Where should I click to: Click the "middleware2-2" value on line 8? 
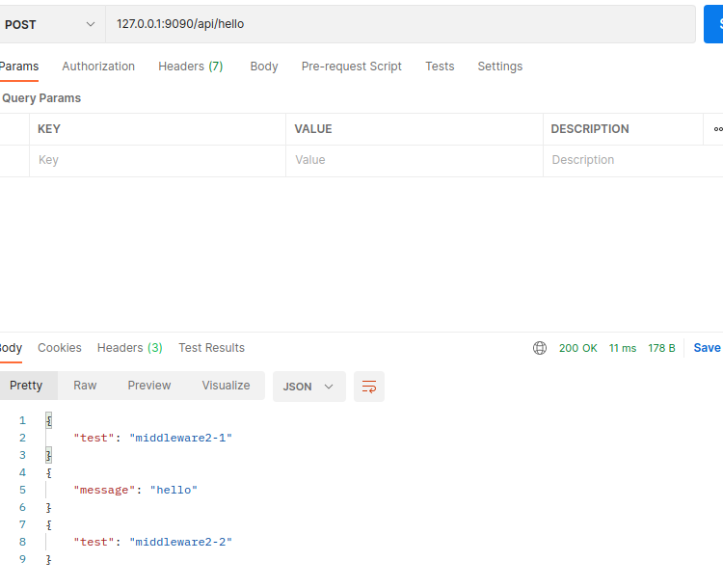click(x=181, y=542)
